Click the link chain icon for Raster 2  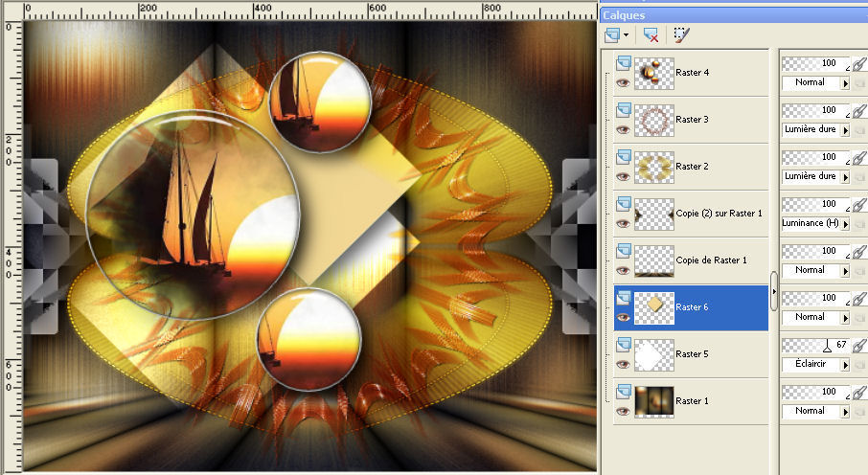859,158
